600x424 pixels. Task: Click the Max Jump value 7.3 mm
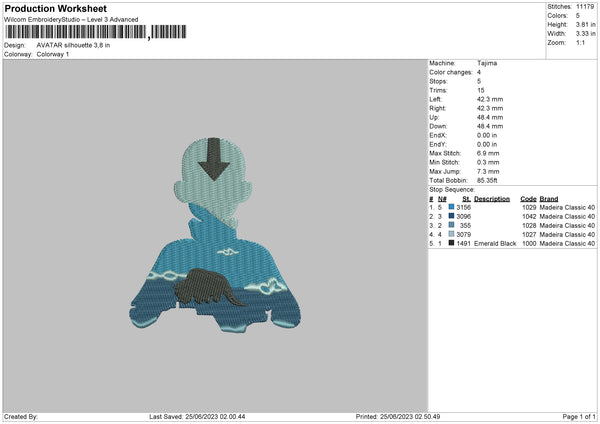[488, 171]
